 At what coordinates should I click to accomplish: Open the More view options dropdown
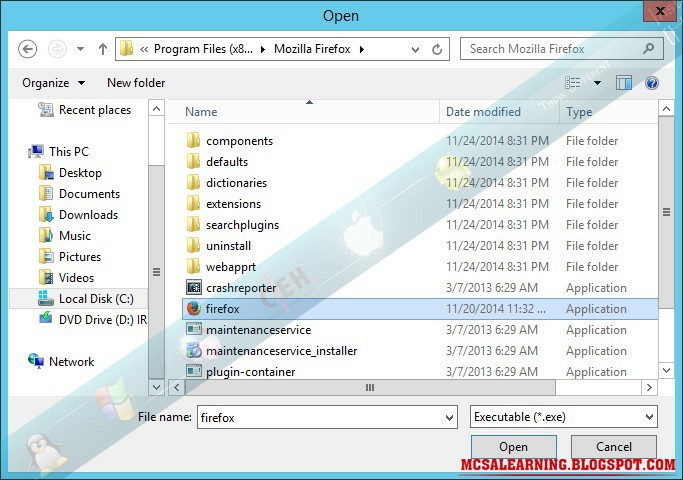click(597, 83)
